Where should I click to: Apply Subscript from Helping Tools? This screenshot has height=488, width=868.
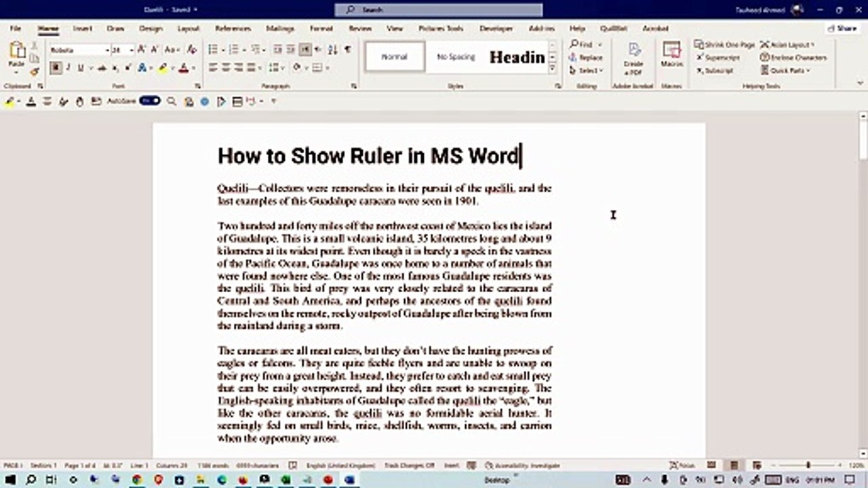pyautogui.click(x=714, y=70)
